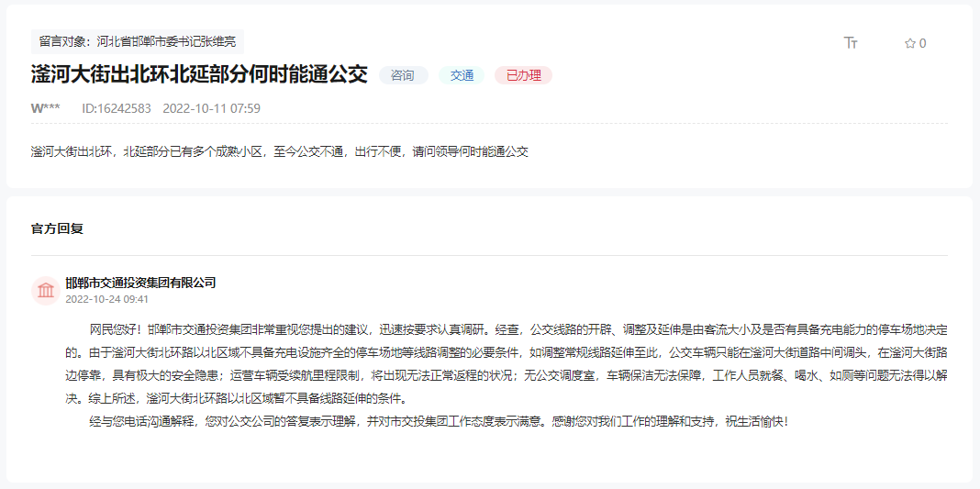This screenshot has height=489, width=980.
Task: Click the star favorite icon
Action: [x=910, y=44]
